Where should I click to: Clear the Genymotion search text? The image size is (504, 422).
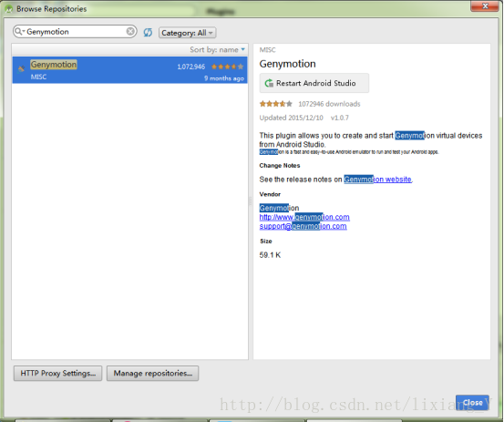(x=130, y=31)
